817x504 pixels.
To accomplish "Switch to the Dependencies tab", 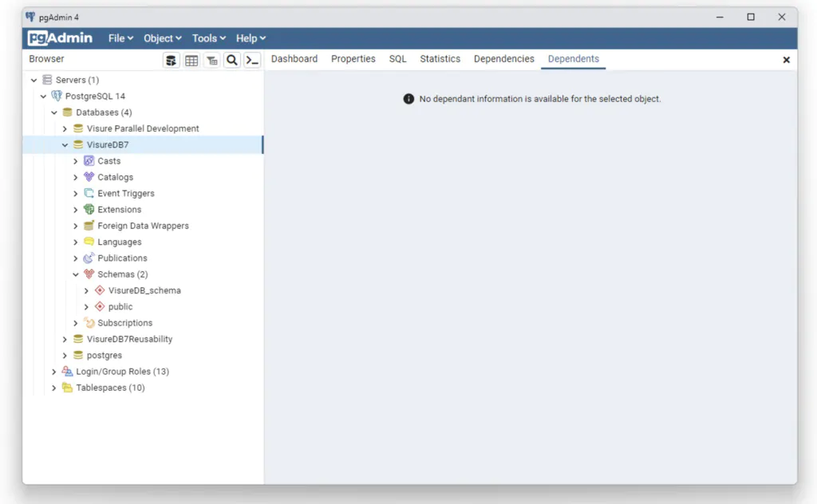I will point(504,59).
